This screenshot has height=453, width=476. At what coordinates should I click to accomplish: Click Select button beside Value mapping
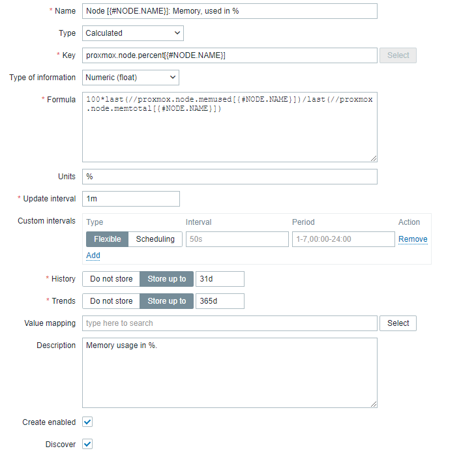coord(398,323)
